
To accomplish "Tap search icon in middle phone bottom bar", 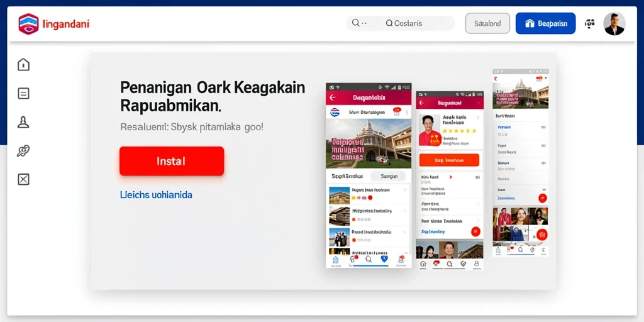I will [x=449, y=264].
